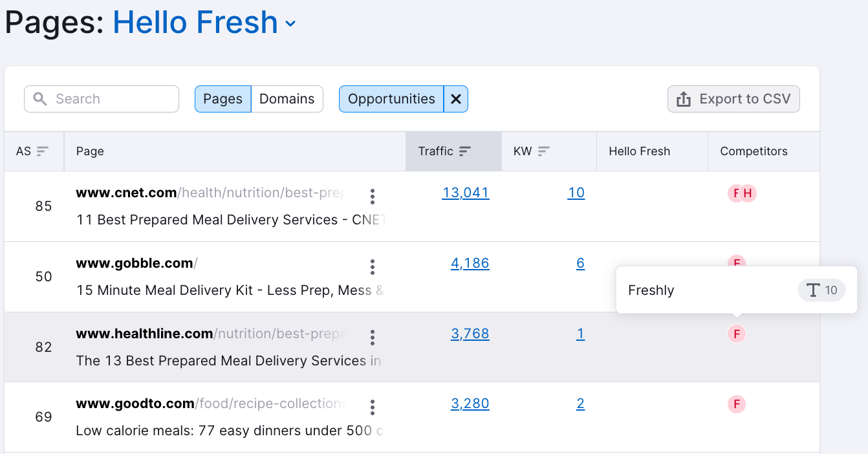Click the Freshly label in the tooltip
The image size is (868, 454).
(651, 290)
